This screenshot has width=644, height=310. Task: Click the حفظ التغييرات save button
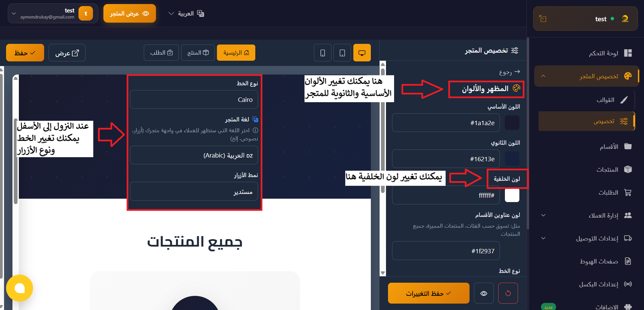click(x=428, y=293)
